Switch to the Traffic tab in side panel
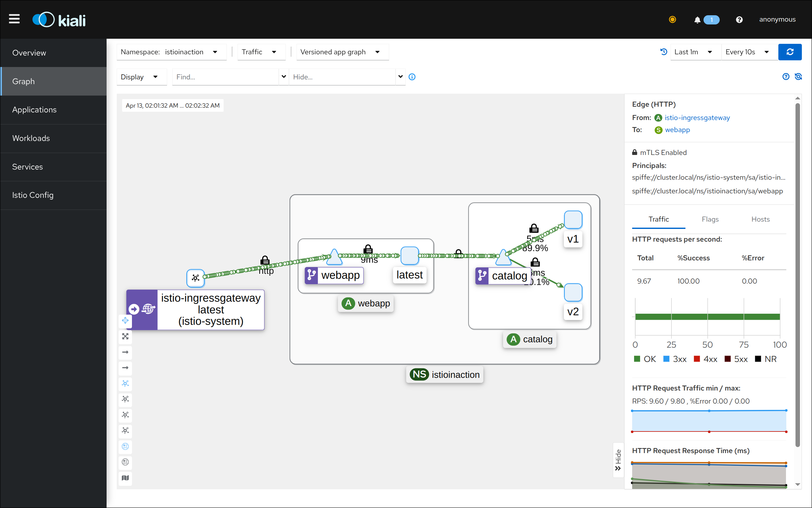Screen dimensions: 812x508 click(658, 219)
